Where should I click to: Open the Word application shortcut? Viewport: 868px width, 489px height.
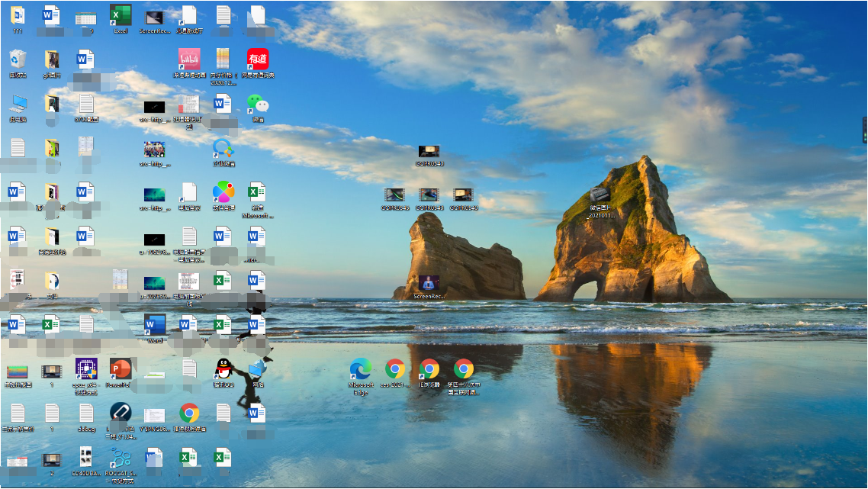[x=155, y=326]
